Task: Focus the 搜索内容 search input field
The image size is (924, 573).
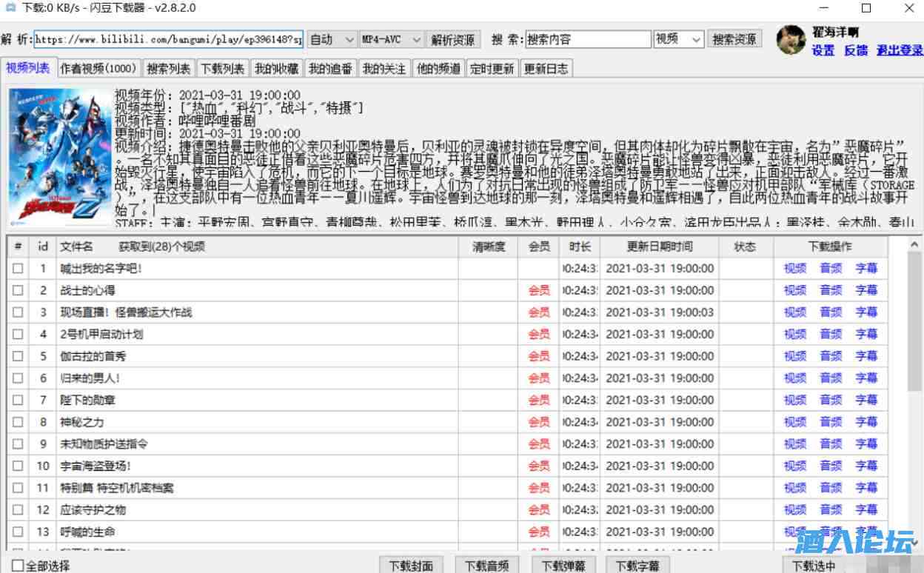Action: point(588,39)
